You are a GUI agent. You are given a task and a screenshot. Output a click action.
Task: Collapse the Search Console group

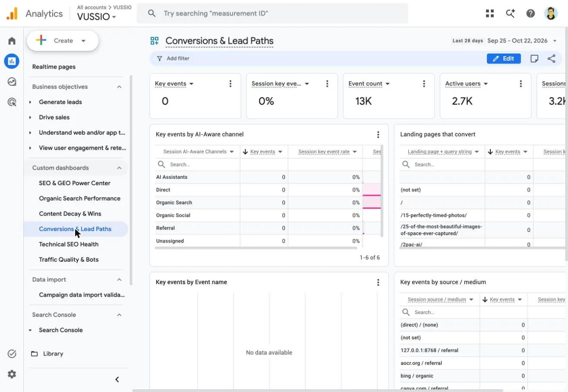pyautogui.click(x=119, y=315)
